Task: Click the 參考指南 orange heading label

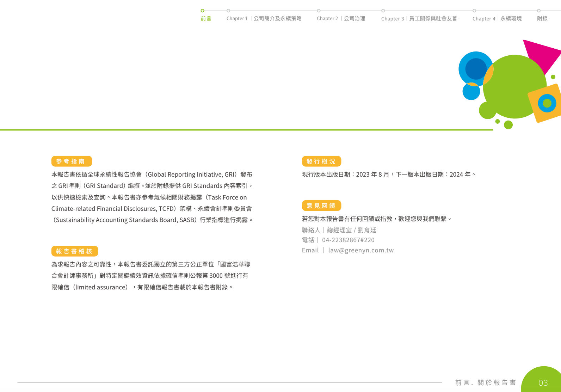Action: (x=72, y=161)
